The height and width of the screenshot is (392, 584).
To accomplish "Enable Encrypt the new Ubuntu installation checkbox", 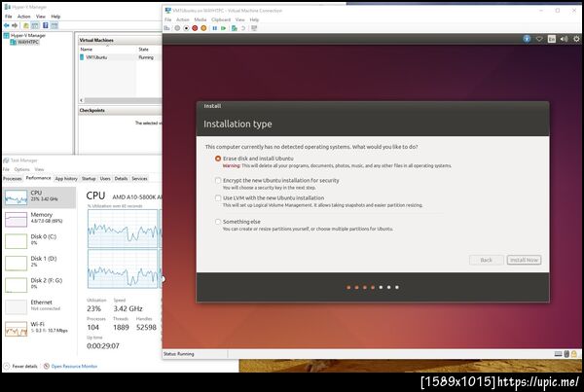I will click(218, 181).
